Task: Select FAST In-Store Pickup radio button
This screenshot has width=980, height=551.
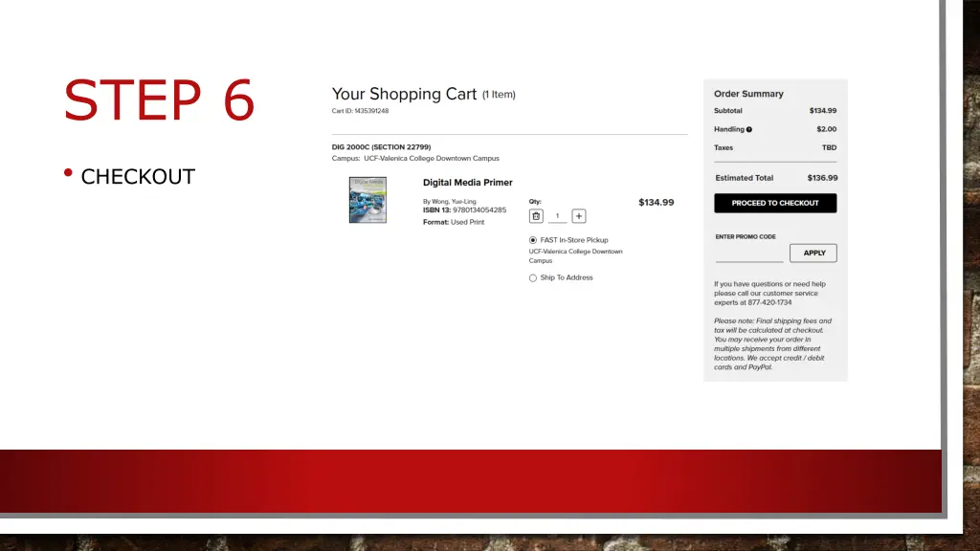Action: coord(532,240)
